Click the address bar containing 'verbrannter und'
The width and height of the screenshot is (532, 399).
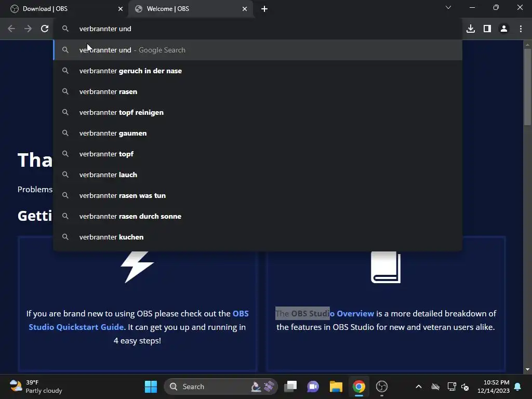(x=258, y=29)
